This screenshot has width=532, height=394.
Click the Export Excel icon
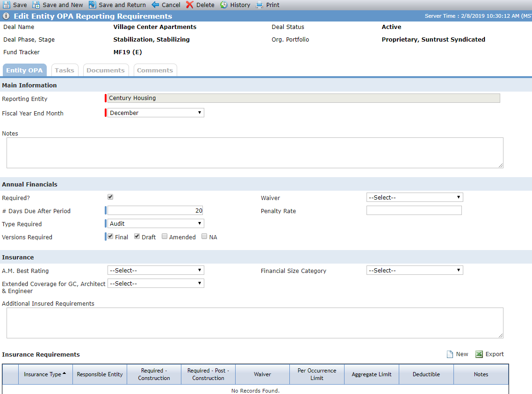tap(479, 354)
